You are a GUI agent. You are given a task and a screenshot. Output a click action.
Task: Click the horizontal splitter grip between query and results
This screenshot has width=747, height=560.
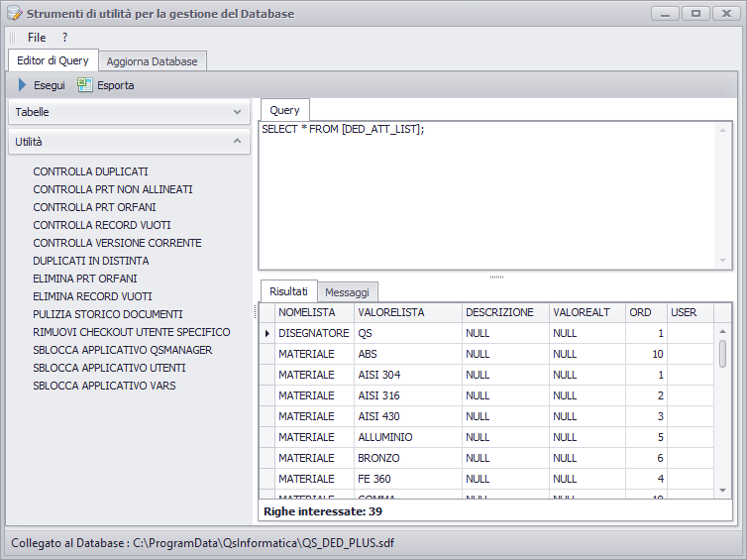click(496, 277)
